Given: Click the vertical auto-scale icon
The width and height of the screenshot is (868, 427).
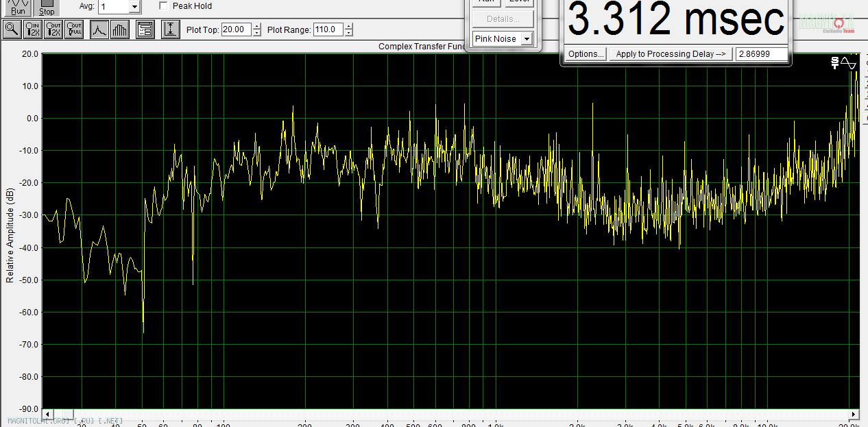Looking at the screenshot, I should (171, 29).
